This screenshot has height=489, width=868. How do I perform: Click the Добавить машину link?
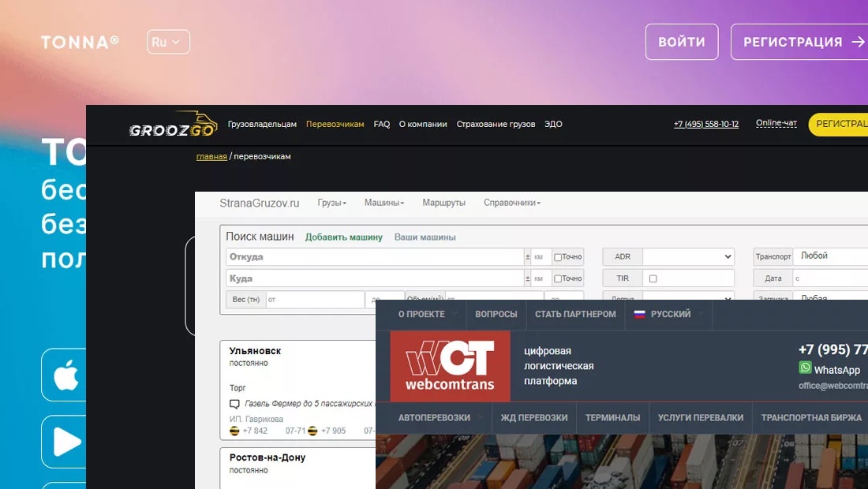tap(343, 237)
